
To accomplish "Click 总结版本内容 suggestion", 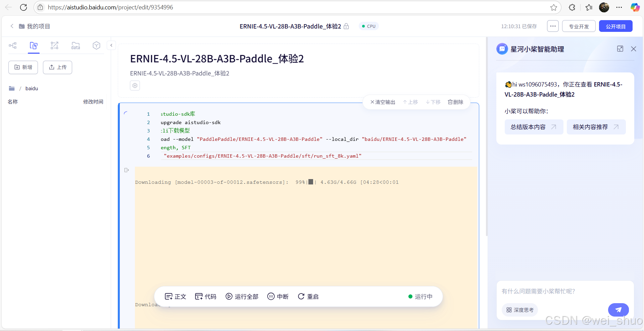I will [534, 127].
